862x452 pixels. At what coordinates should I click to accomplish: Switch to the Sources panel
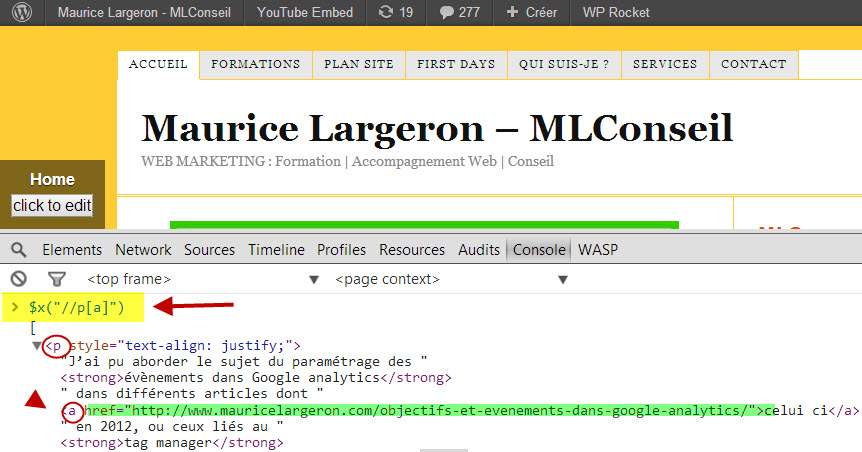(x=209, y=250)
